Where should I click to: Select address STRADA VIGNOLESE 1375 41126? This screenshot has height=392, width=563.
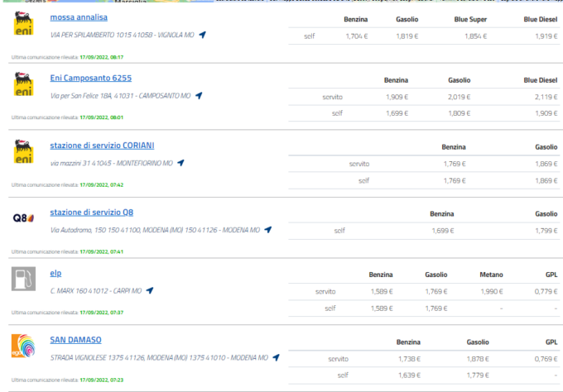pyautogui.click(x=98, y=357)
